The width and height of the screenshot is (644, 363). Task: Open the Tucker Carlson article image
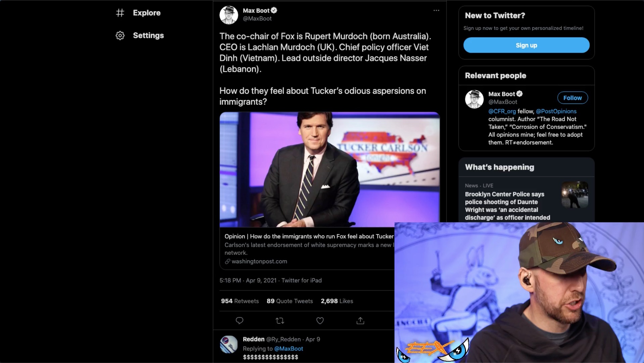tap(329, 170)
